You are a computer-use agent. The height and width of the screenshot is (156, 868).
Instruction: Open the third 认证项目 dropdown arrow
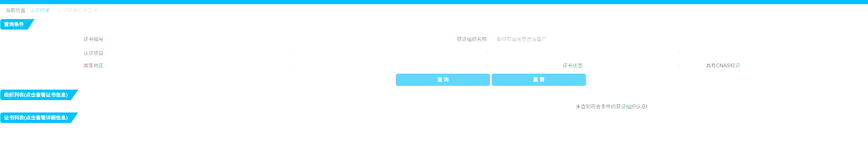[x=679, y=52]
